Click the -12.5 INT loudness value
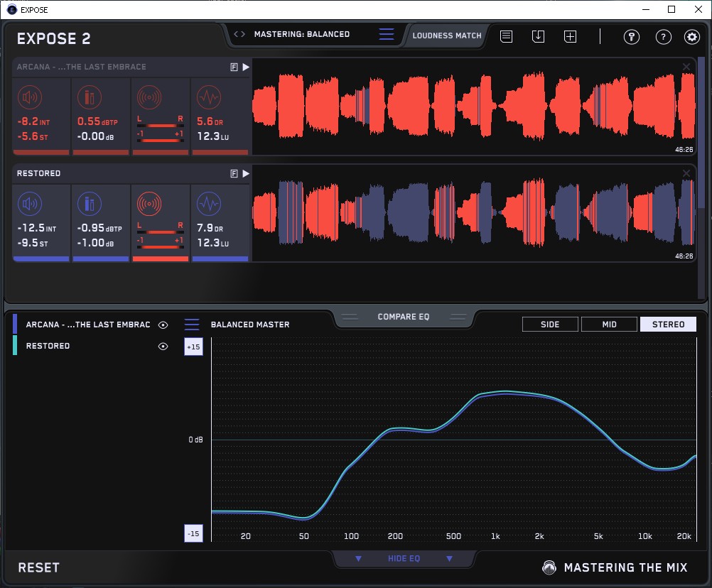This screenshot has height=588, width=712. click(36, 228)
